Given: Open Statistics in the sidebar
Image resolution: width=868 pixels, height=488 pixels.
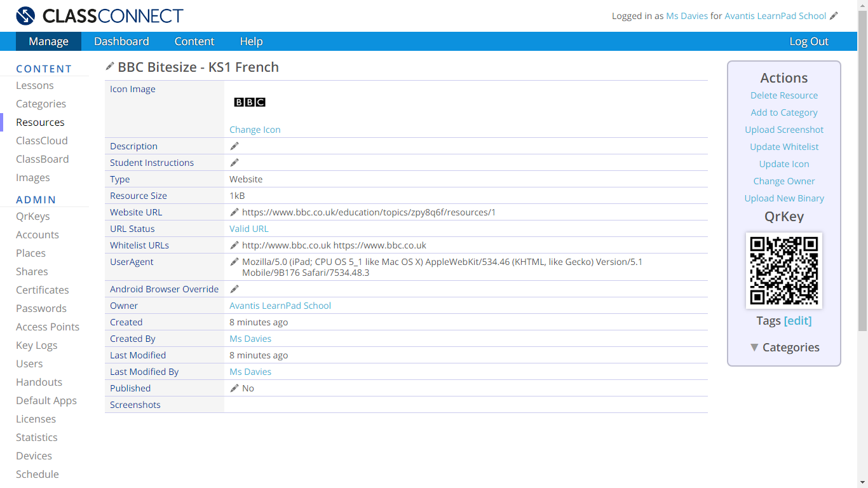Looking at the screenshot, I should tap(37, 438).
